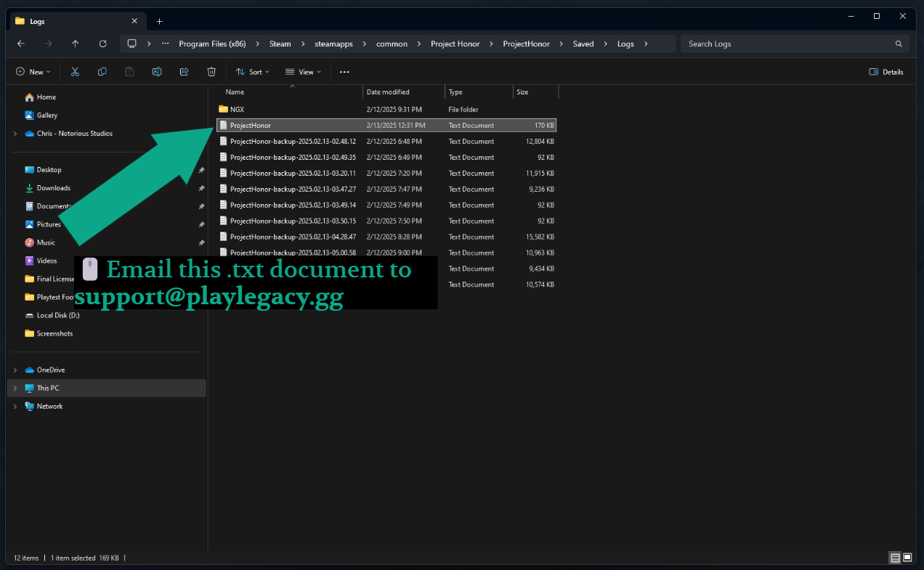
Task: Open the See more ellipsis menu
Action: click(x=344, y=72)
